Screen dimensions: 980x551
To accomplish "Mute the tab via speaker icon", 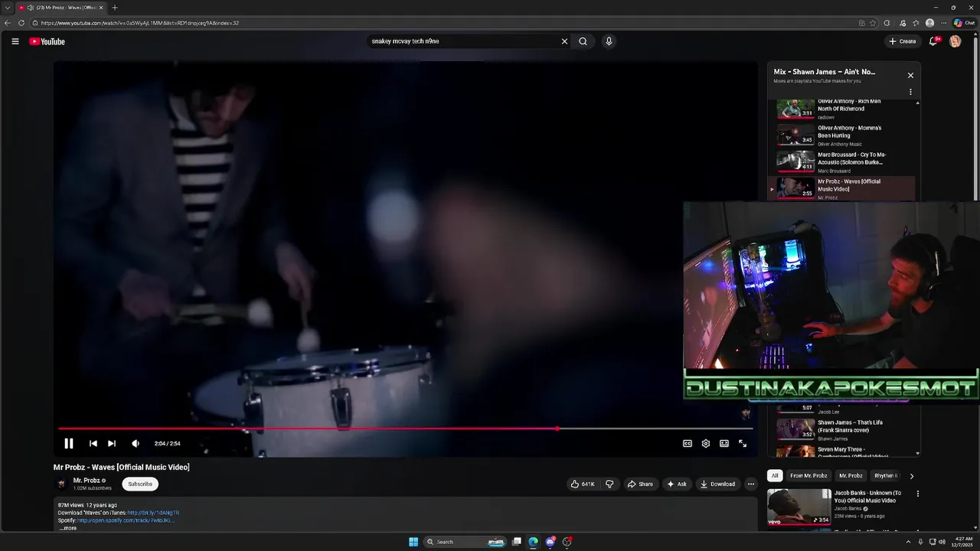I will [x=31, y=8].
